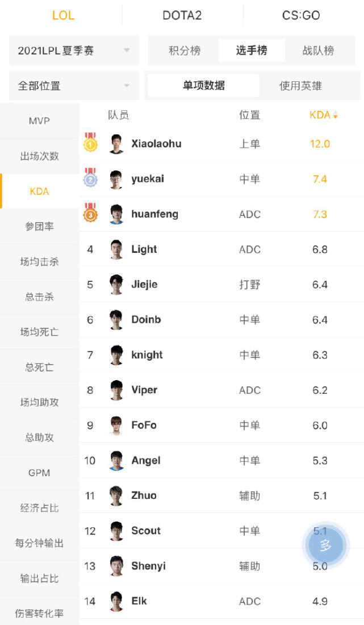This screenshot has width=364, height=625.
Task: Switch to the DOTA2 game tab
Action: (182, 15)
